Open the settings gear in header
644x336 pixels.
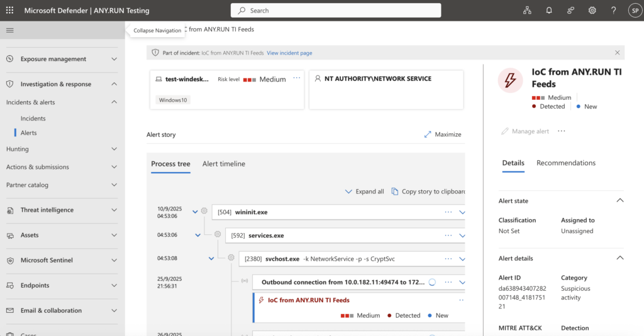click(592, 11)
